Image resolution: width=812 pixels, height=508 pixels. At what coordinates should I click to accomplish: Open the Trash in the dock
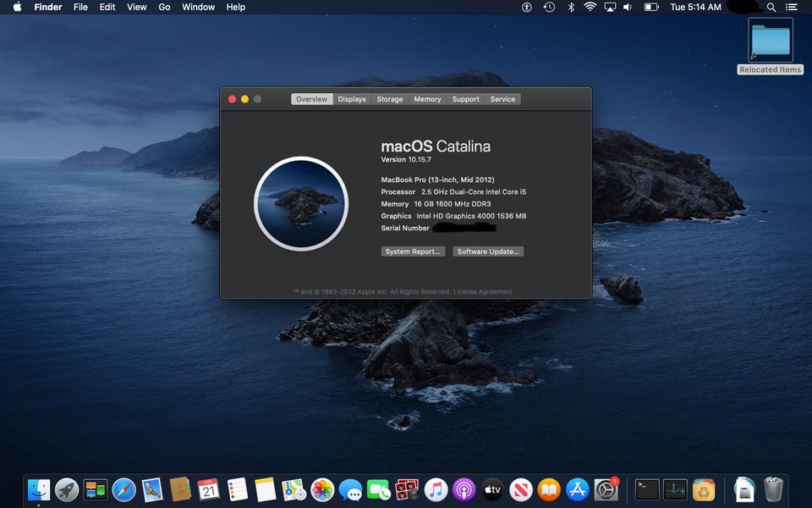773,489
